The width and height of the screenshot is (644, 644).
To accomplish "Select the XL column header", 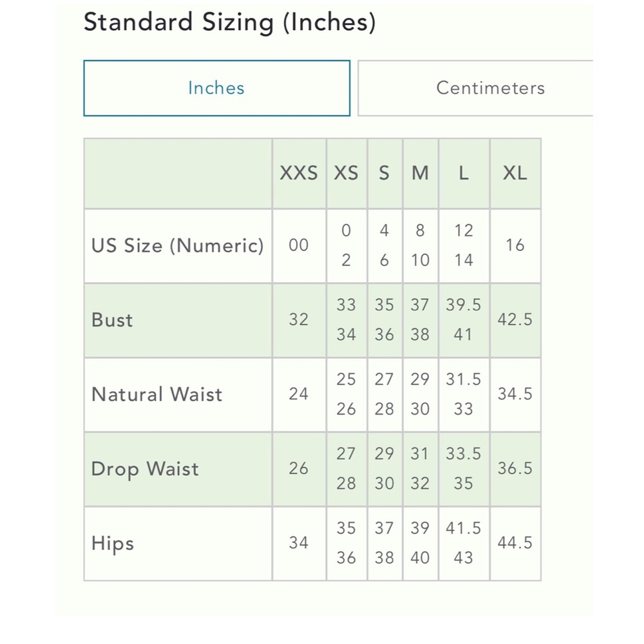I will 515,173.
